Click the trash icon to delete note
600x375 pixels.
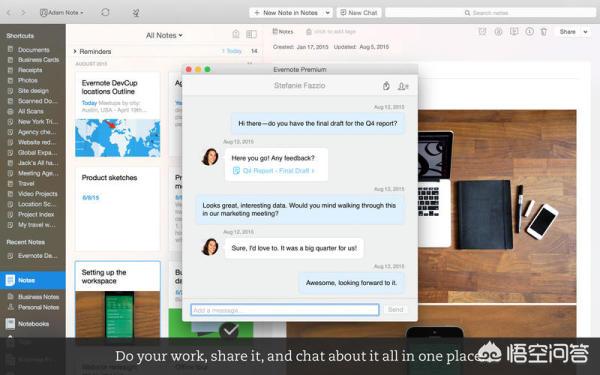(x=544, y=32)
